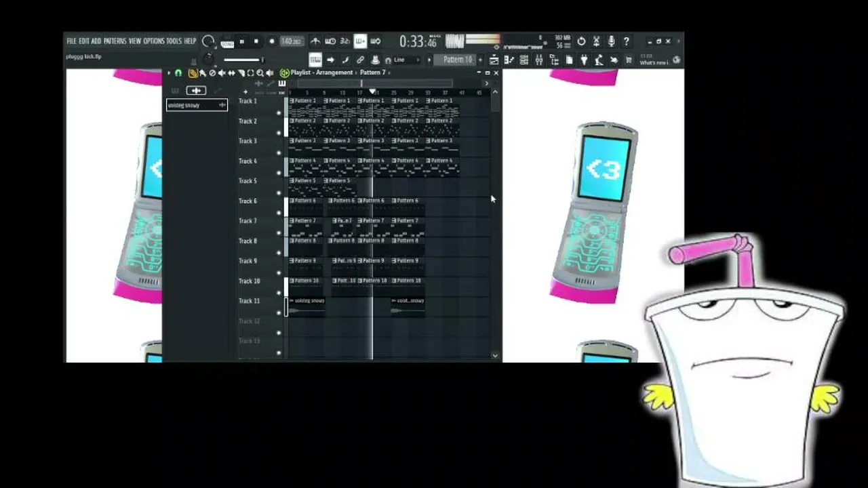Open the OPTIONS menu
The width and height of the screenshot is (868, 488).
coord(154,41)
